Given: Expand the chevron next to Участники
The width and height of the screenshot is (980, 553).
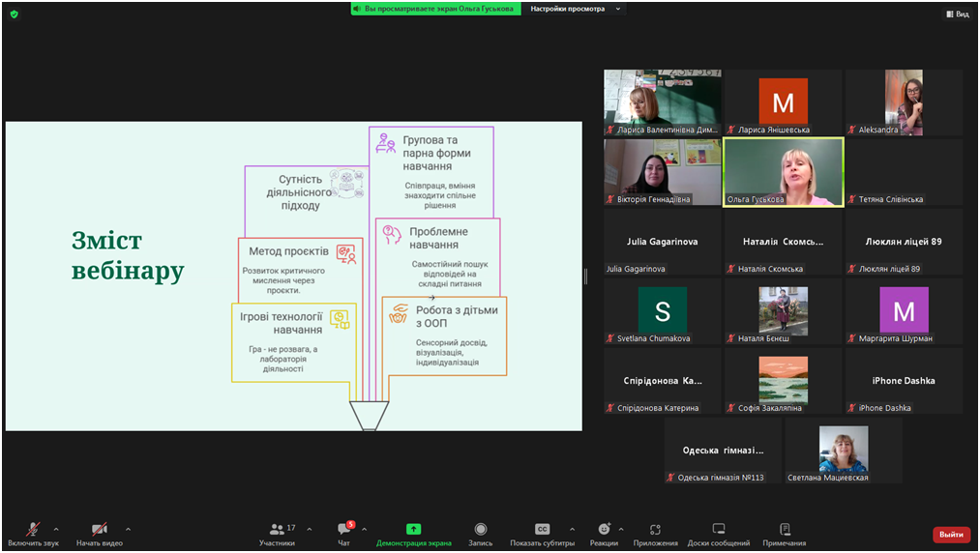Looking at the screenshot, I should (x=309, y=529).
